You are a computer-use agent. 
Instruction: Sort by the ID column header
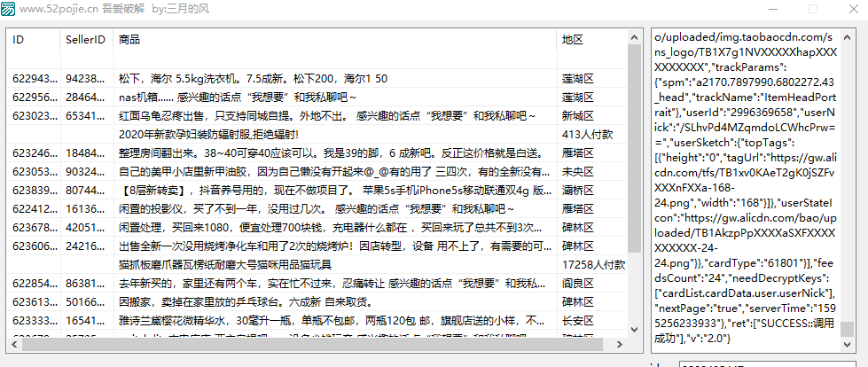34,40
